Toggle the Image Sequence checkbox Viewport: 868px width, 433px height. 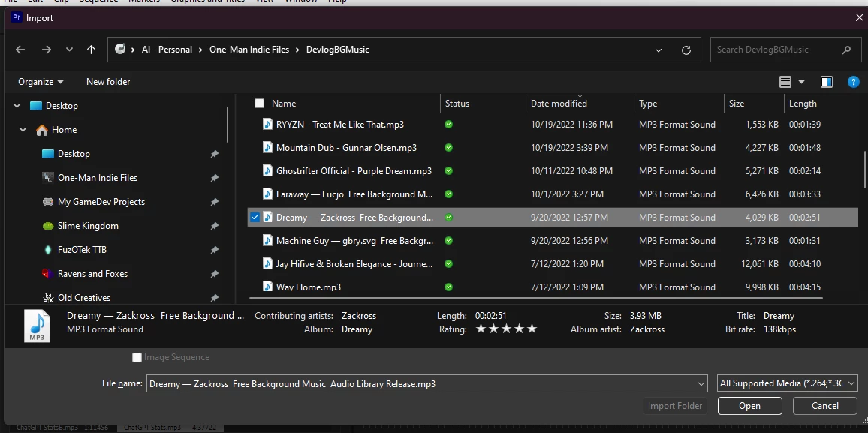click(x=137, y=358)
